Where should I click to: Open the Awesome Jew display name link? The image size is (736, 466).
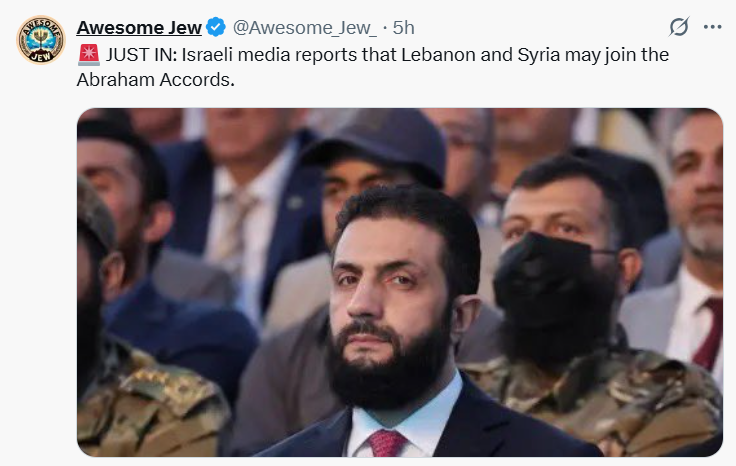139,28
